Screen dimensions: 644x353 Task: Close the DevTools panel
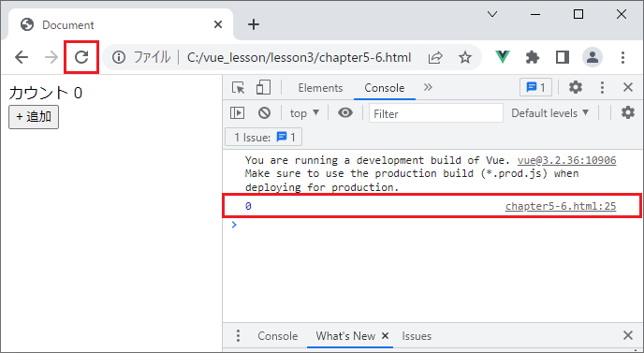click(x=627, y=87)
